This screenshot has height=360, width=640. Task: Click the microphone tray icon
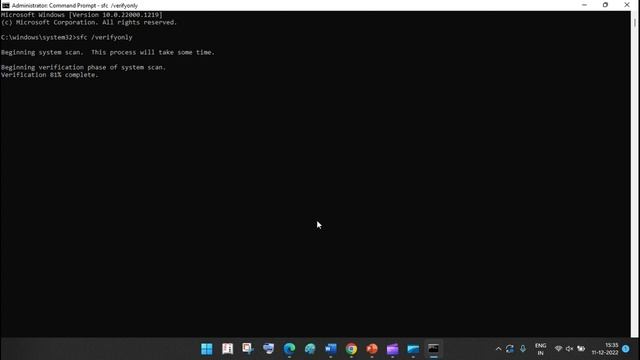(523, 349)
